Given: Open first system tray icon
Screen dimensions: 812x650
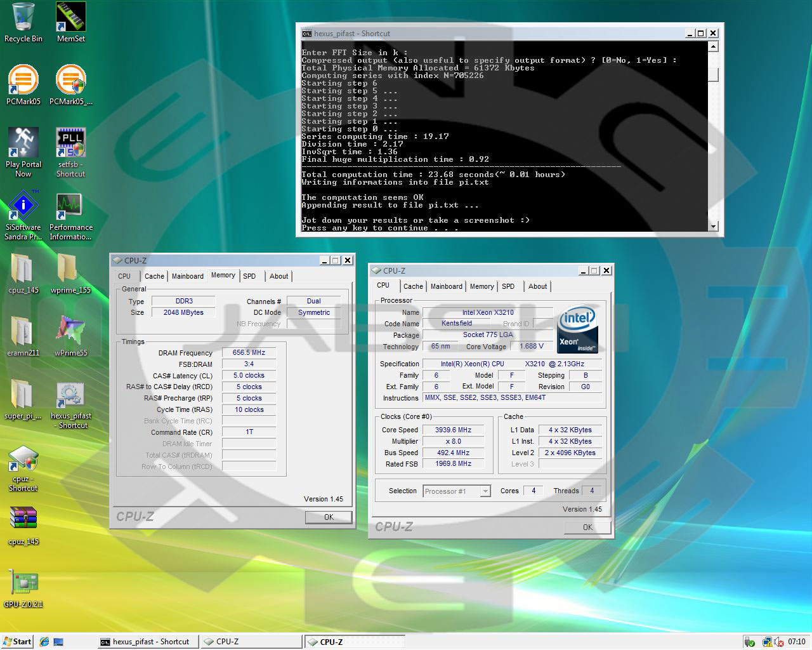Looking at the screenshot, I should 749,642.
